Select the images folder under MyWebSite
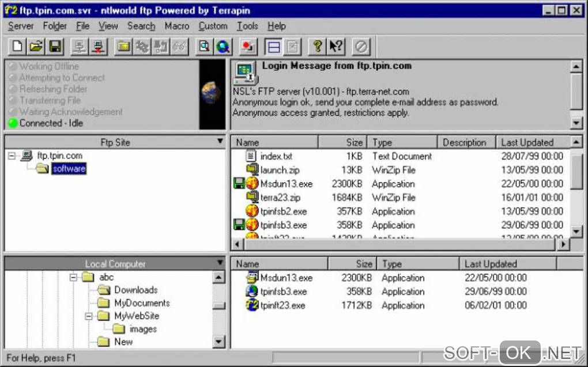The image size is (588, 367). 143,329
